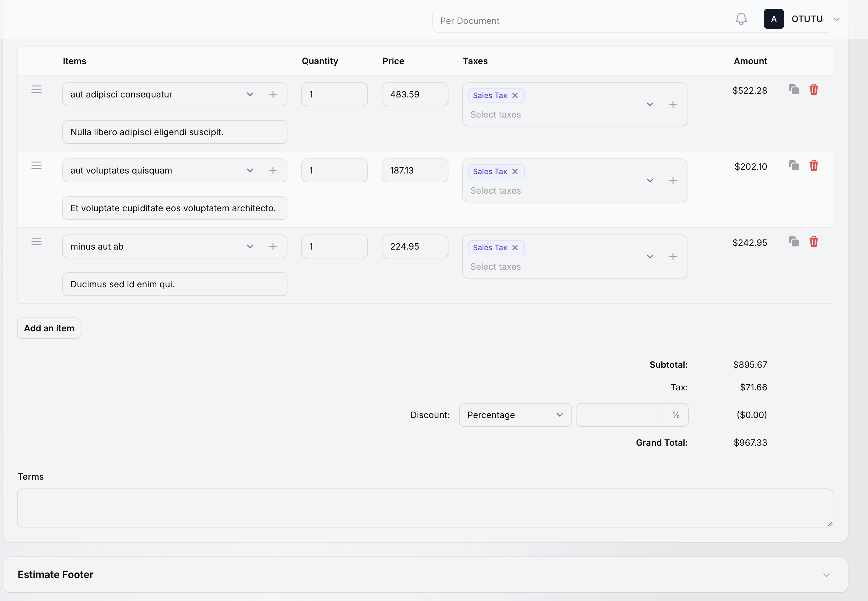Duplicate the aut voluptates quisquam row
The height and width of the screenshot is (601, 868).
(793, 166)
